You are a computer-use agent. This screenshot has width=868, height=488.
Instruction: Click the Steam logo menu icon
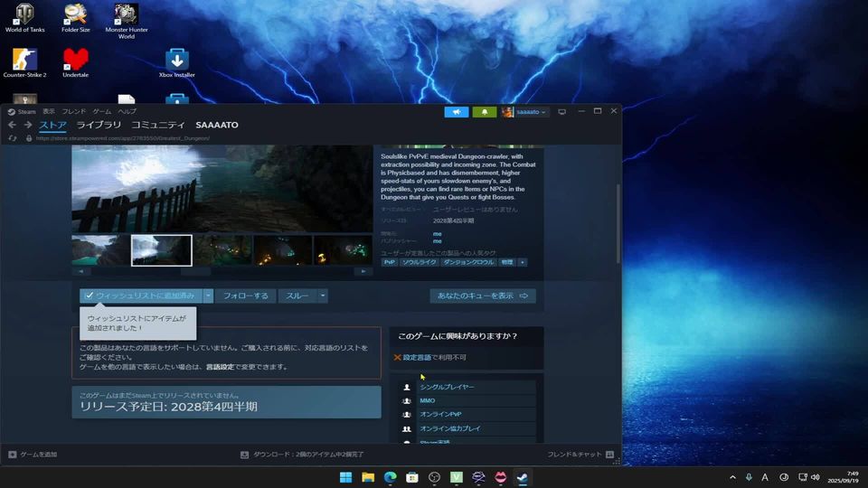pyautogui.click(x=11, y=112)
